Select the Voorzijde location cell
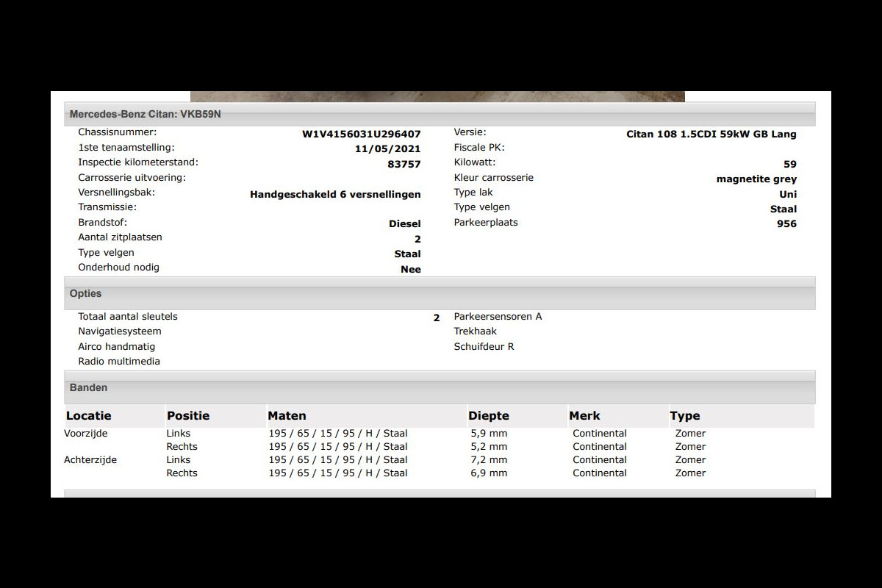 86,434
